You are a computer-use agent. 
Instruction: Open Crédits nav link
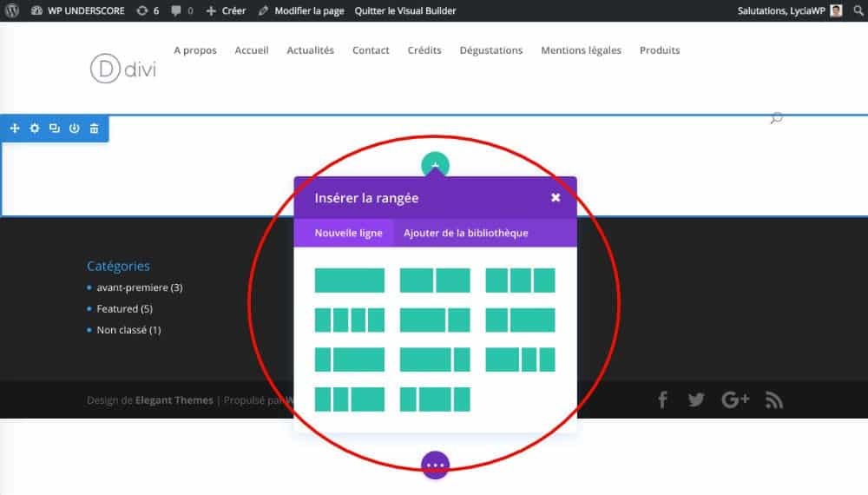coord(424,50)
